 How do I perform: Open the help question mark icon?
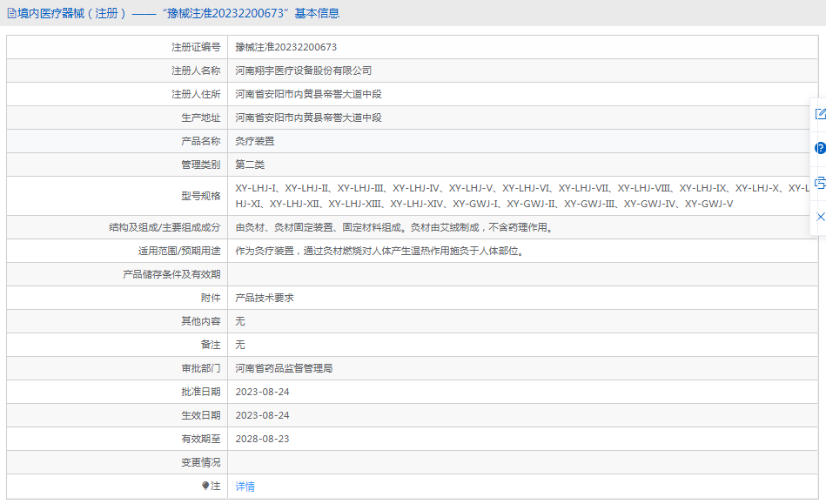[820, 148]
